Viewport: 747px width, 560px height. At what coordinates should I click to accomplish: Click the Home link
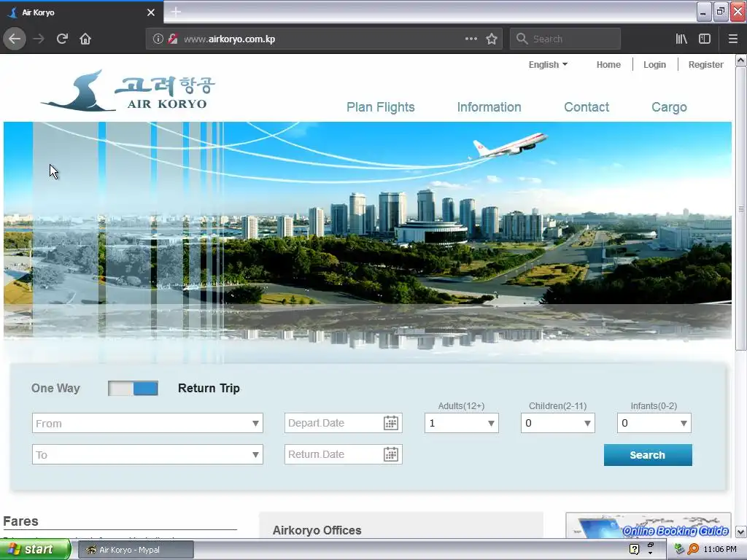[608, 64]
